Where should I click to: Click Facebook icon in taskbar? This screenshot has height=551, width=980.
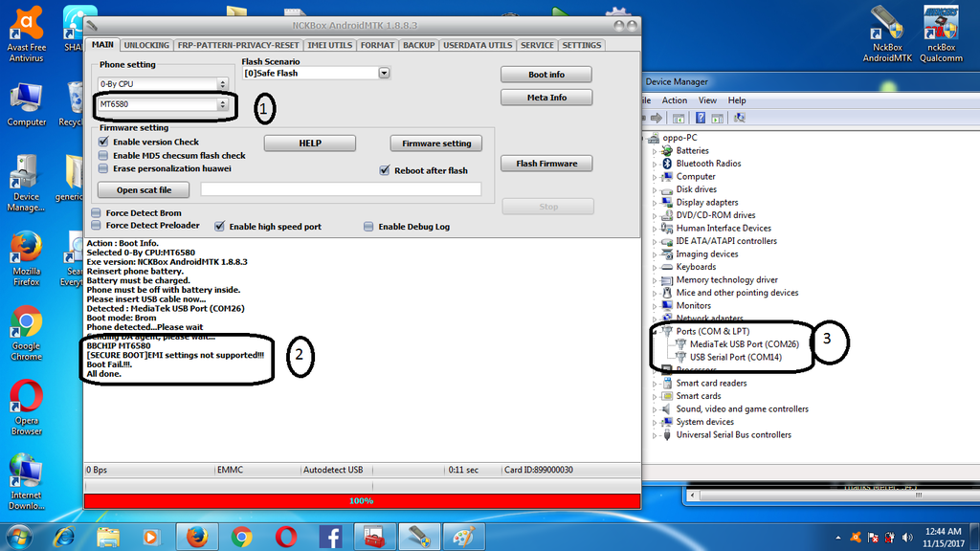pyautogui.click(x=330, y=536)
